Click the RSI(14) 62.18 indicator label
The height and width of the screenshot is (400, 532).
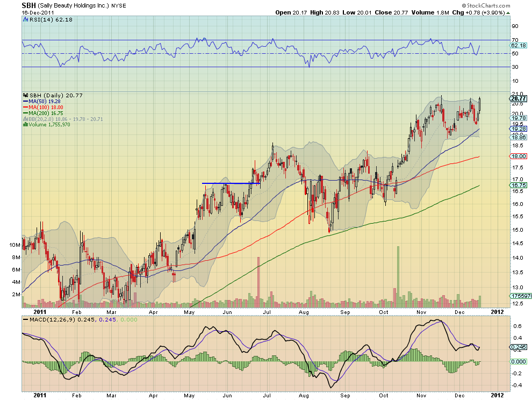51,20
